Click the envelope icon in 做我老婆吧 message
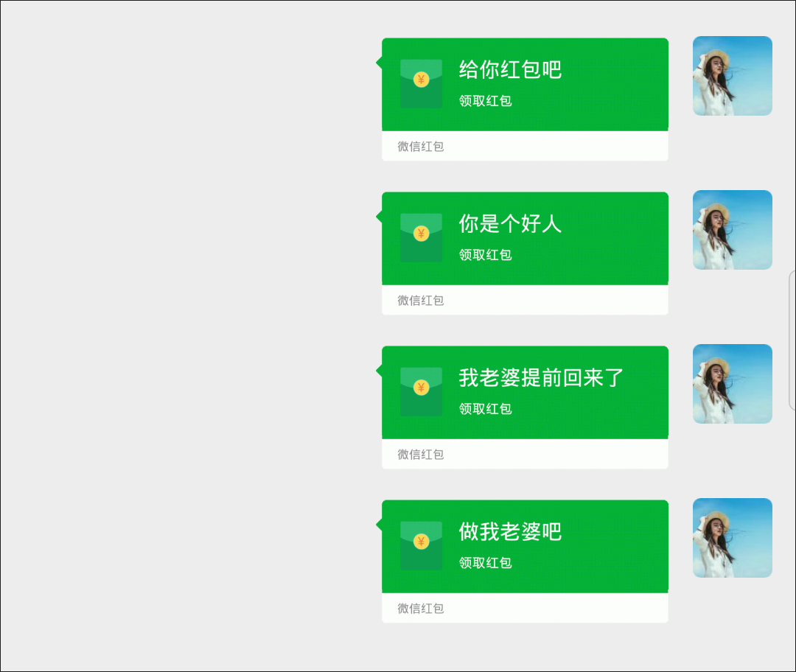Image resolution: width=796 pixels, height=672 pixels. click(x=421, y=545)
